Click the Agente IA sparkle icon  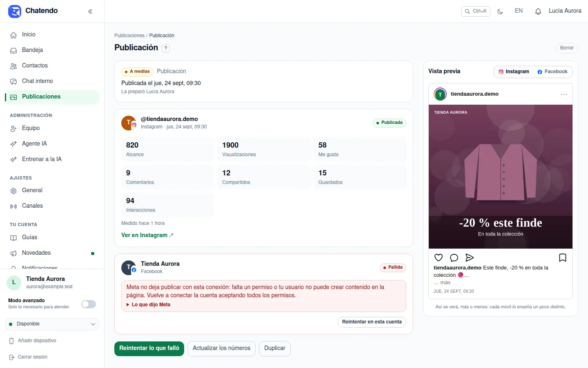[13, 144]
